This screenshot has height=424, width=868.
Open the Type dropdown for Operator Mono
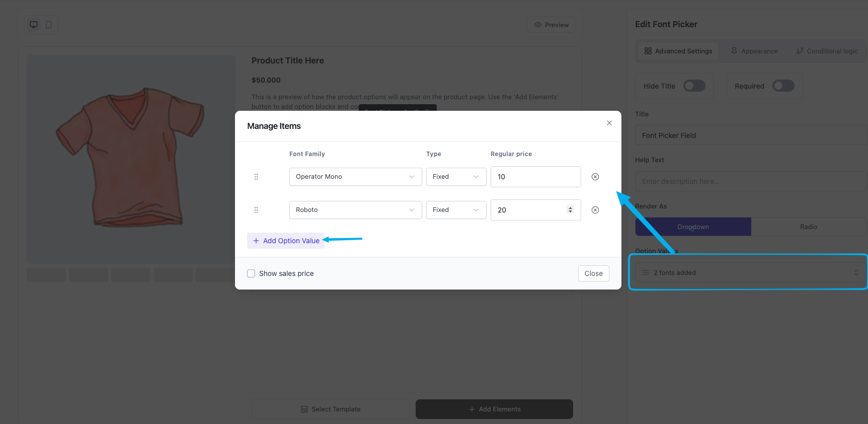pyautogui.click(x=456, y=177)
